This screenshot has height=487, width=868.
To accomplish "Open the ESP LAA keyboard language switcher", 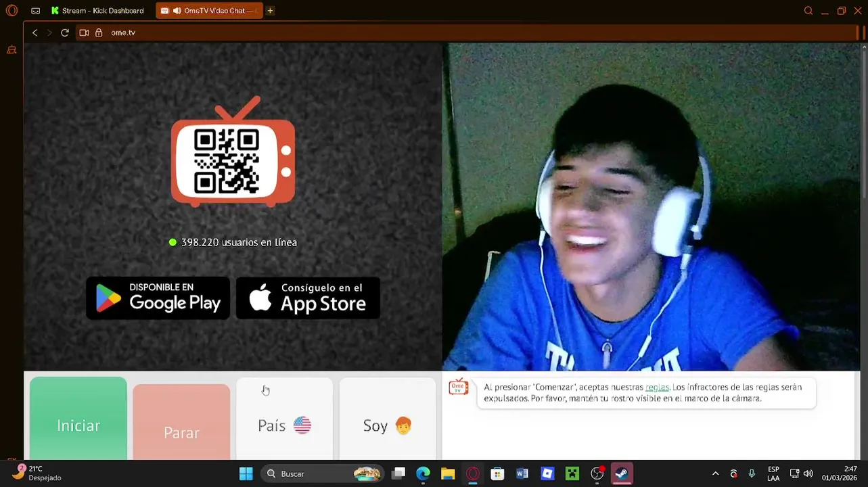I will pyautogui.click(x=773, y=473).
